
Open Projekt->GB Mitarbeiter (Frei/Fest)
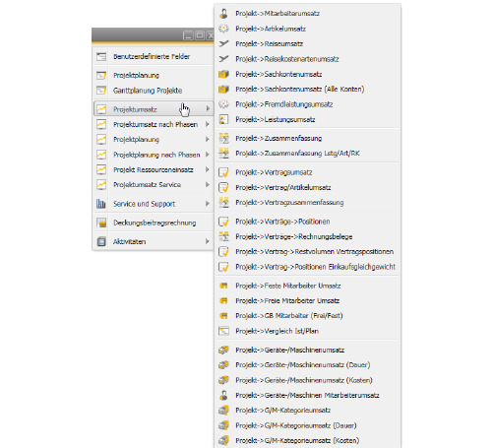(x=308, y=316)
